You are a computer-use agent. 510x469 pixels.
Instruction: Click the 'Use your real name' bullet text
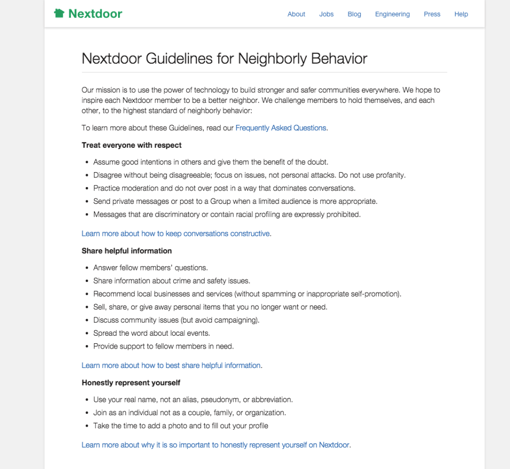[x=193, y=399]
